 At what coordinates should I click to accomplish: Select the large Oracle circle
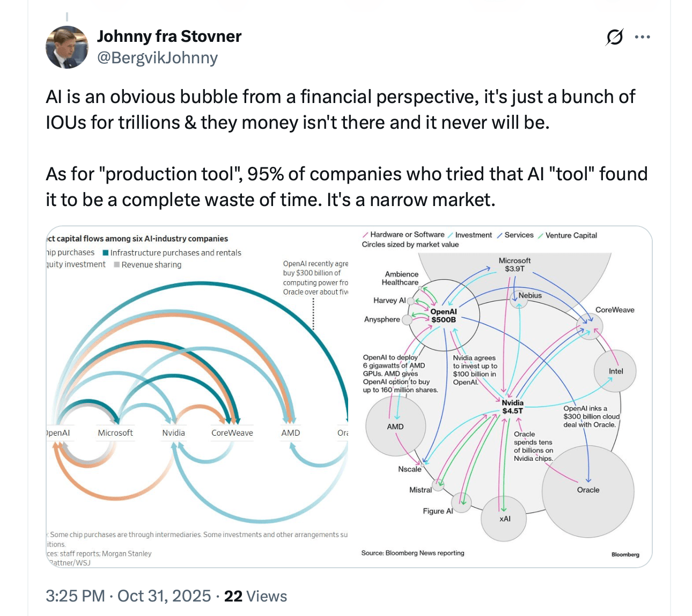click(588, 490)
